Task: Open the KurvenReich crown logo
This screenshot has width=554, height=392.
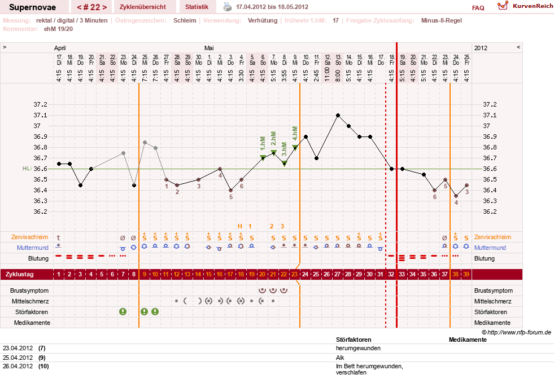Action: tap(503, 6)
